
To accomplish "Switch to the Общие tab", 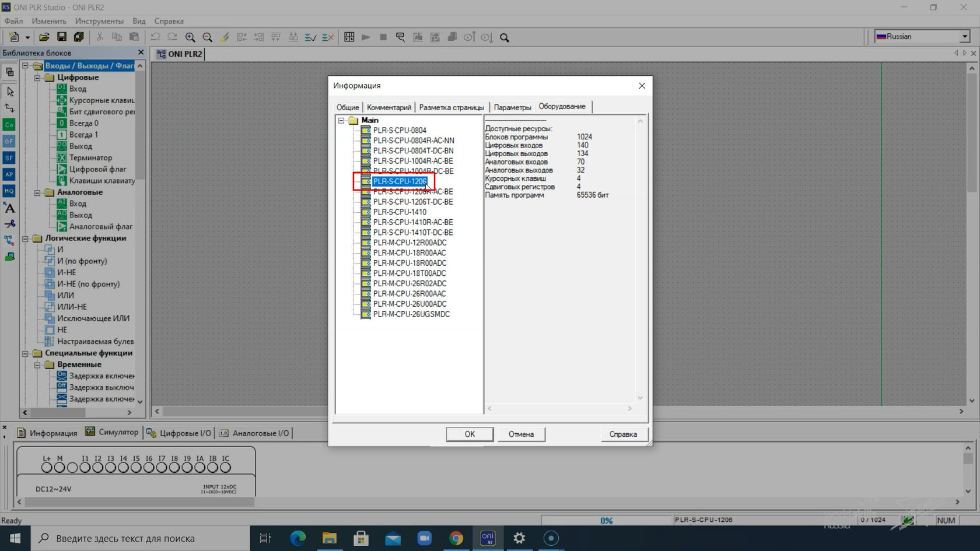I will (x=348, y=107).
